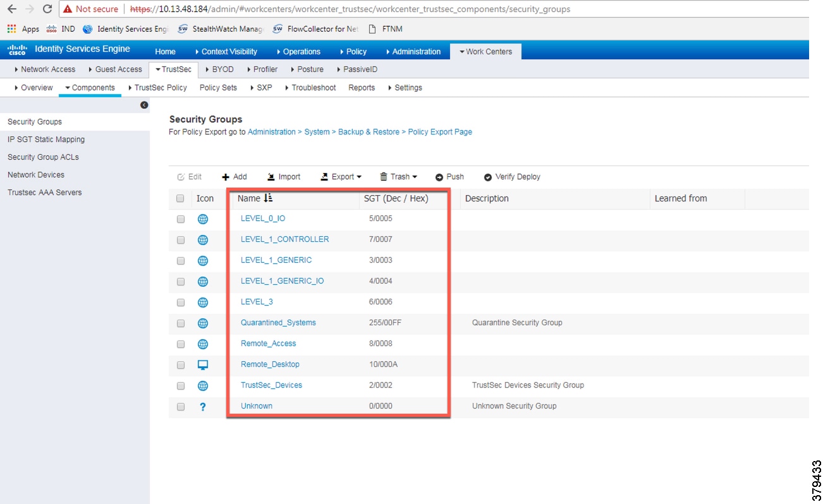Collapse sidebar with the round arrow icon
The height and width of the screenshot is (504, 823).
(144, 105)
